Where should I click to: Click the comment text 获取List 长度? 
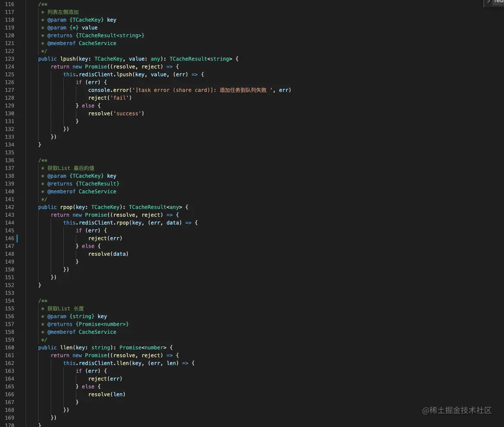(x=65, y=309)
